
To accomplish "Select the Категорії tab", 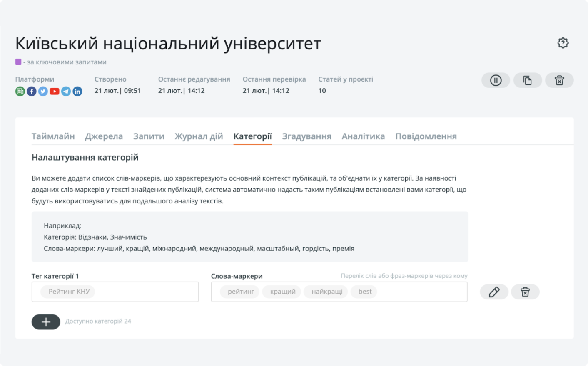I will pos(252,136).
